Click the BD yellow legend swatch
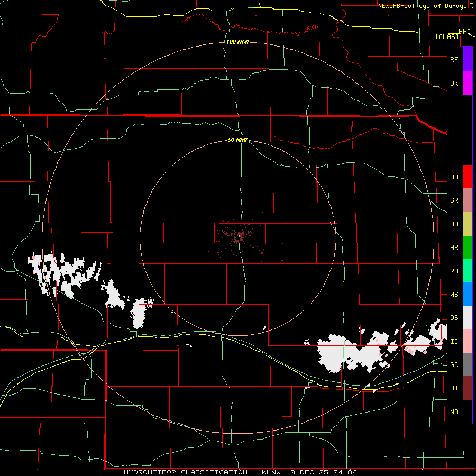476x476 pixels. 467,224
